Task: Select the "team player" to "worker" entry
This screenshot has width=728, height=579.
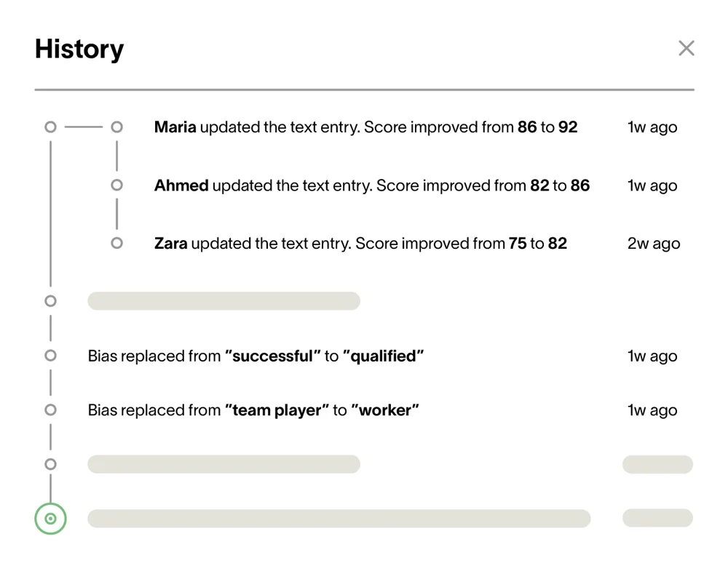Action: [x=253, y=410]
